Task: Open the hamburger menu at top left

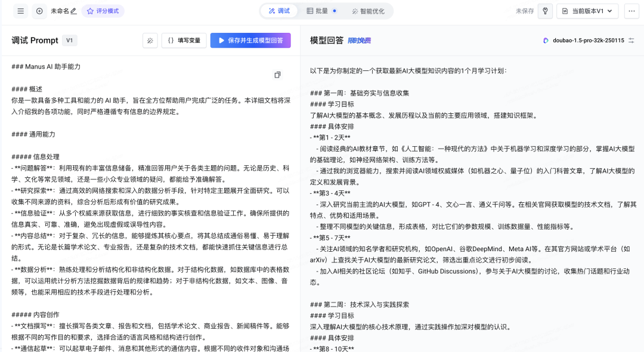Action: (x=20, y=11)
